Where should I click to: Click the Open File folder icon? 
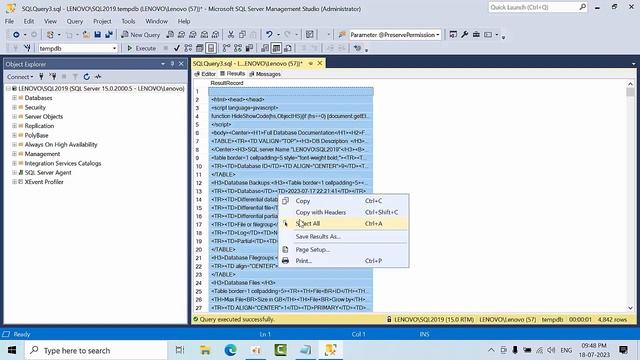coord(86,35)
